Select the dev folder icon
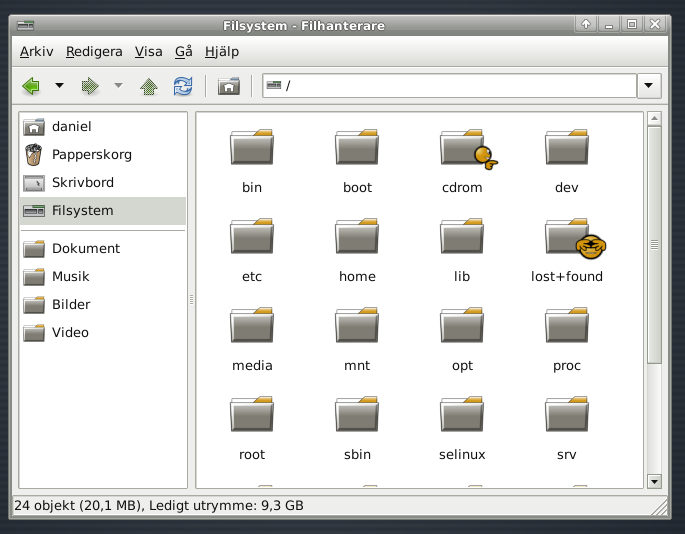Screen dimensions: 685x534 tap(567, 147)
